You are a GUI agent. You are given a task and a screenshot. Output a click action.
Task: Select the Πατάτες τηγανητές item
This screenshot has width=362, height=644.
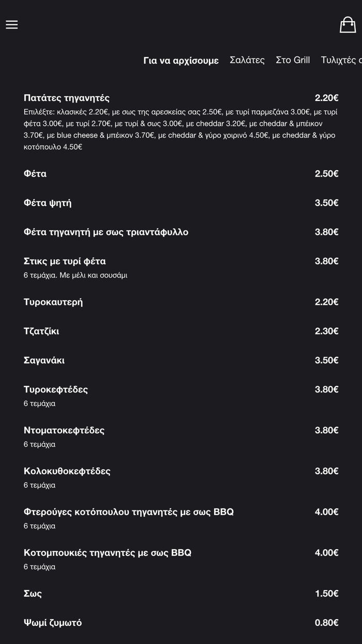click(x=67, y=98)
